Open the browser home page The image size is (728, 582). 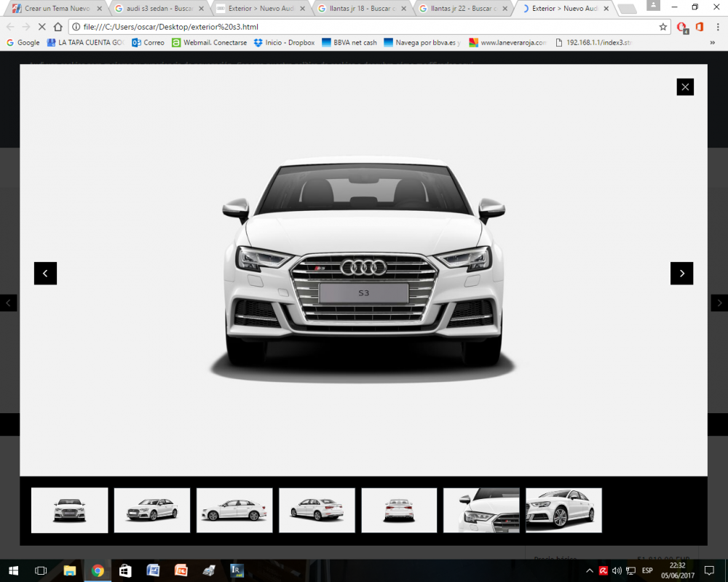click(x=58, y=27)
